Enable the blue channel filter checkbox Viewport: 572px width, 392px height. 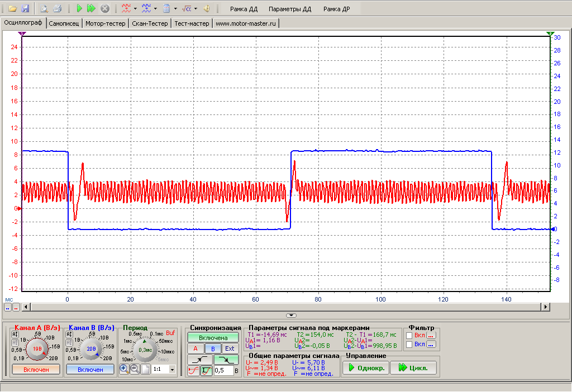409,345
